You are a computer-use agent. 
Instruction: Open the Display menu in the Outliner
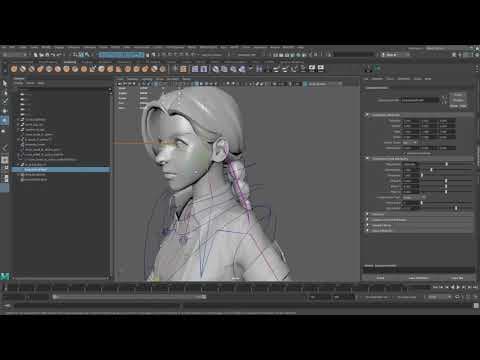pyautogui.click(x=19, y=83)
